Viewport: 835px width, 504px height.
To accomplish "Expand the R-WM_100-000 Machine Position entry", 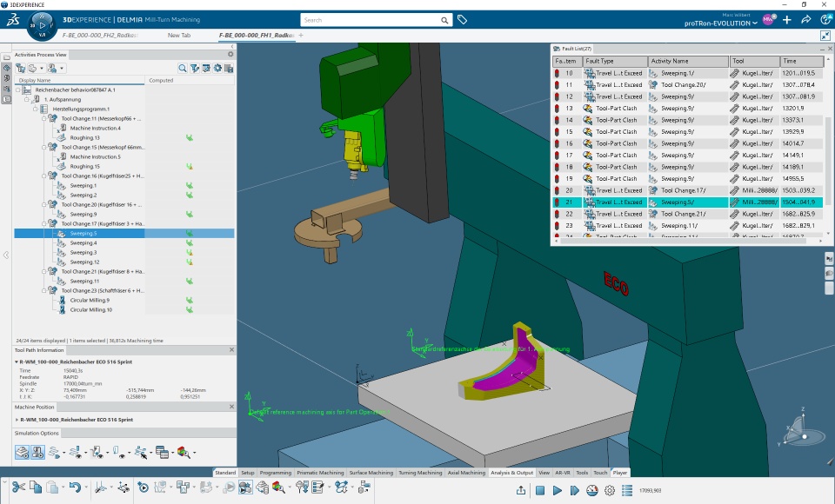I will pos(17,420).
